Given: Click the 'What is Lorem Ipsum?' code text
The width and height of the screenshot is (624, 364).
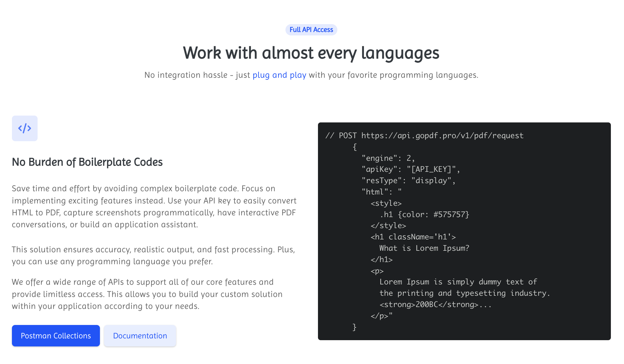Looking at the screenshot, I should pos(424,248).
